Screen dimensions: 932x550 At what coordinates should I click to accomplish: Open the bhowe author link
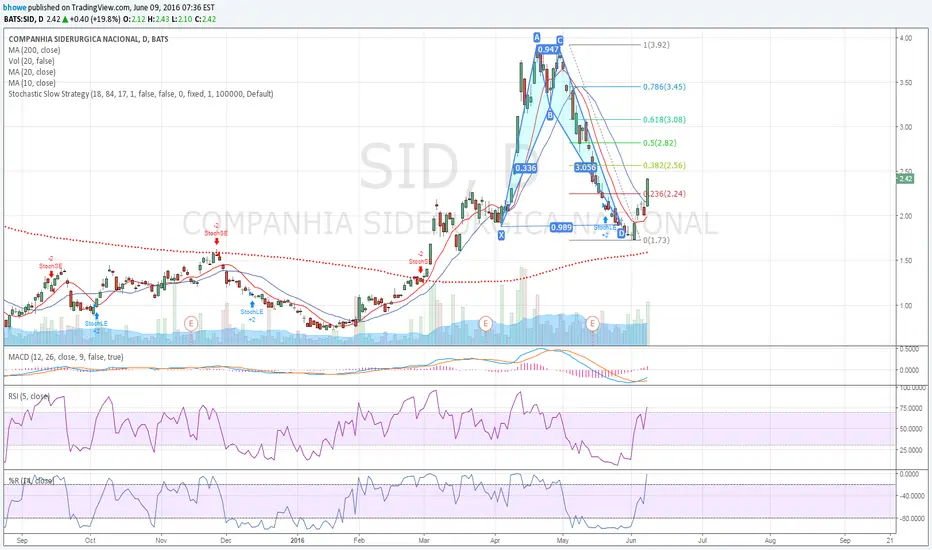(15, 8)
